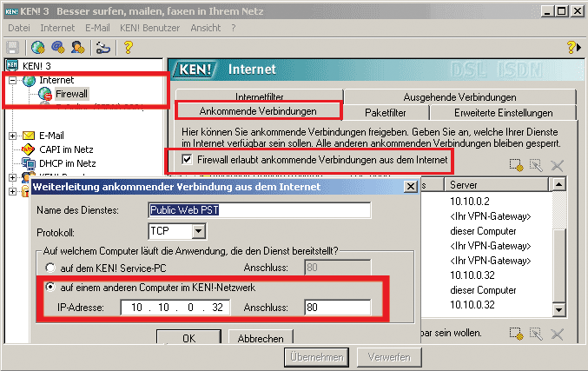Click the Internet settings globe toolbar icon
The image size is (588, 371).
pyautogui.click(x=38, y=47)
